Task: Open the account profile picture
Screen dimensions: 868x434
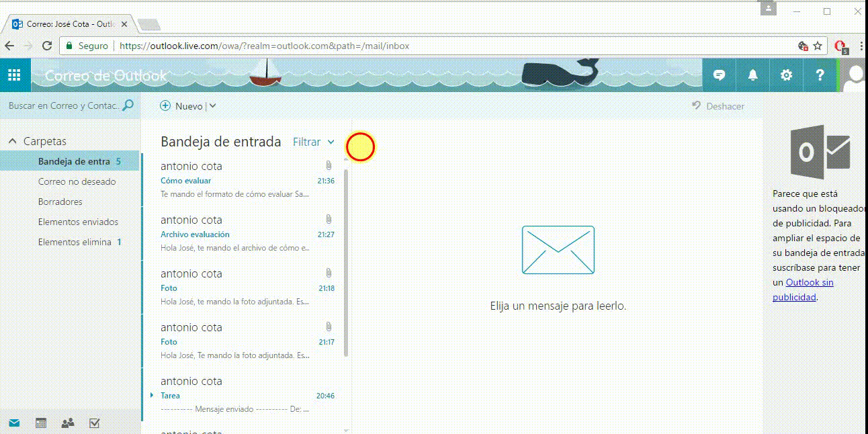Action: coord(855,75)
